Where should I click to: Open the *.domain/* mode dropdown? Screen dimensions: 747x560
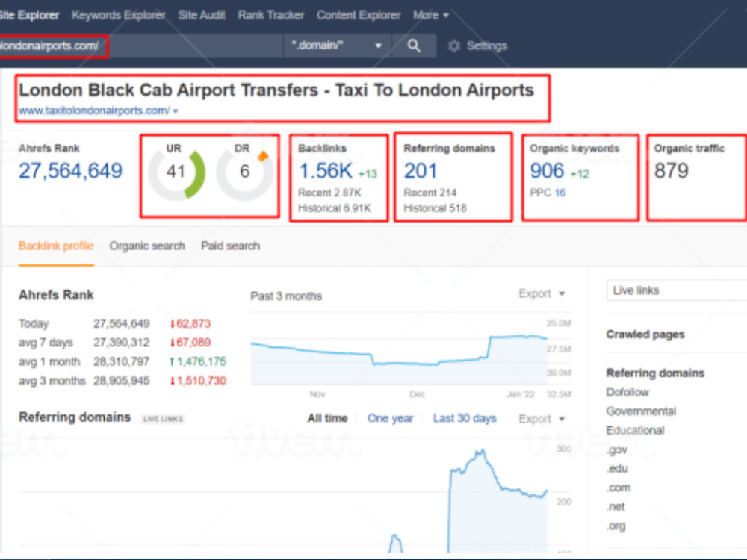337,46
